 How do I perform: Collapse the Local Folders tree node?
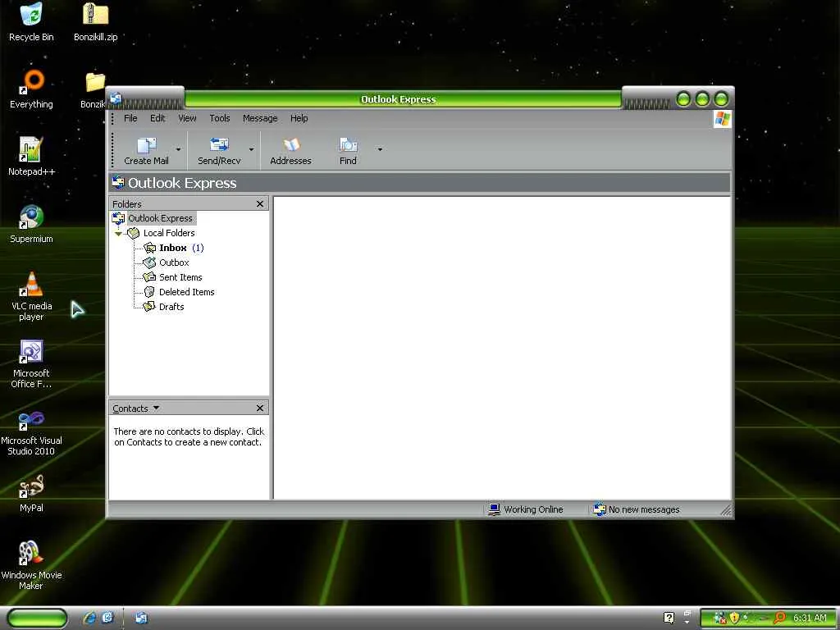point(118,234)
